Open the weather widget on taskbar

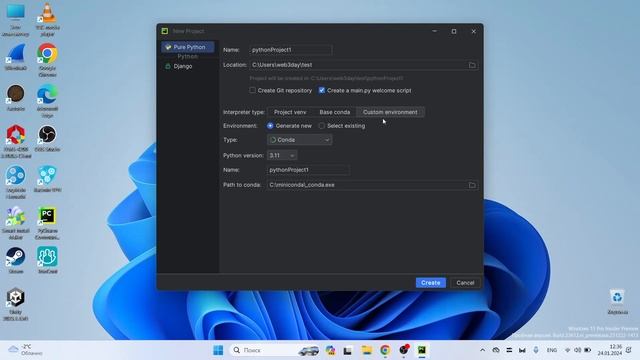pos(25,350)
